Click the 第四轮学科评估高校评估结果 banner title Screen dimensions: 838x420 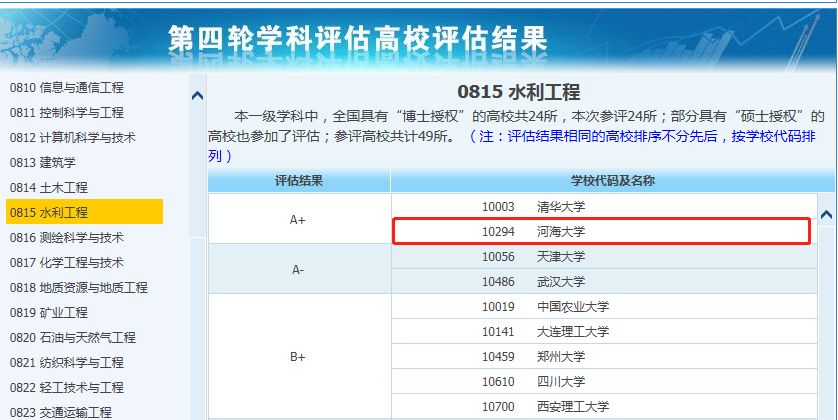click(x=357, y=38)
